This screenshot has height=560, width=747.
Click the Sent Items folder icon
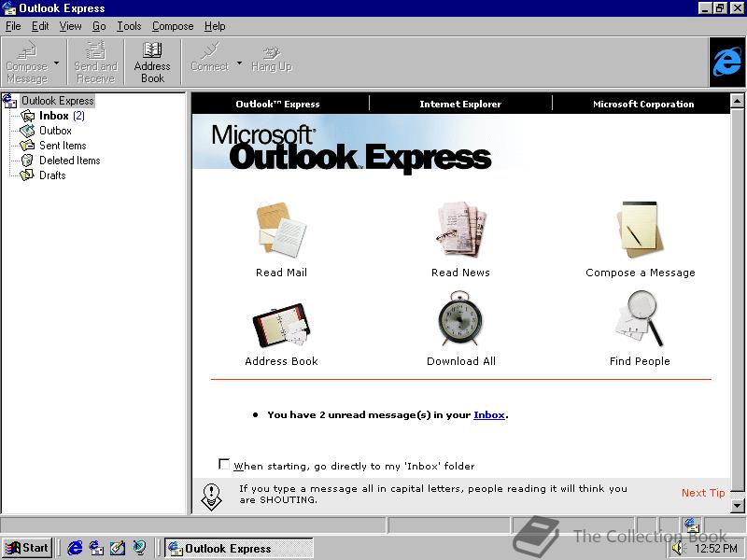28,146
